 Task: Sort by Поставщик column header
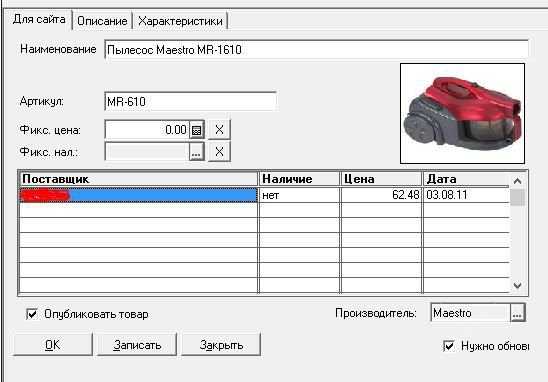(x=139, y=179)
